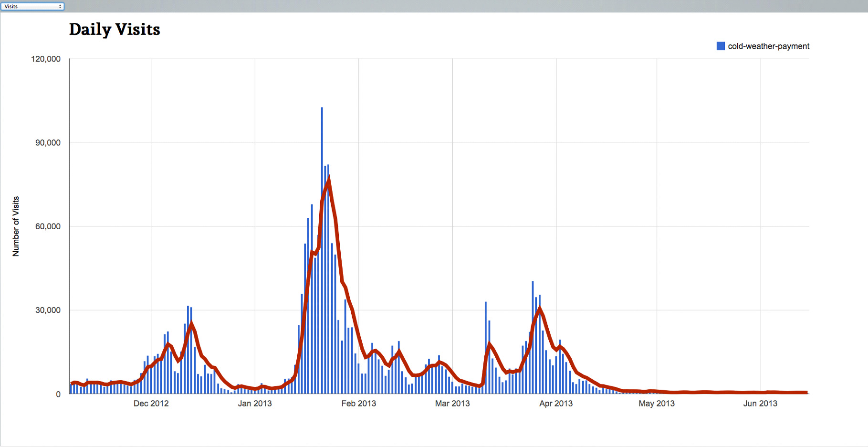The width and height of the screenshot is (868, 447).
Task: Click the 60,000 y-axis label
Action: point(48,226)
